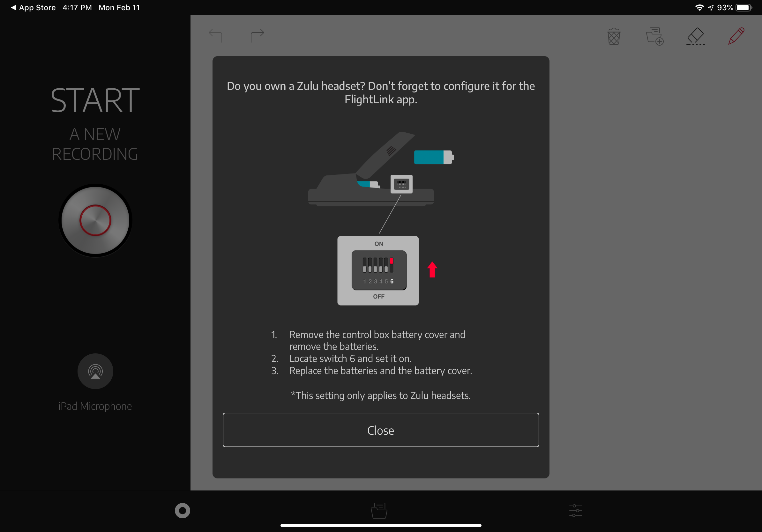Tap the trash can icon
Viewport: 762px width, 532px height.
tap(614, 36)
